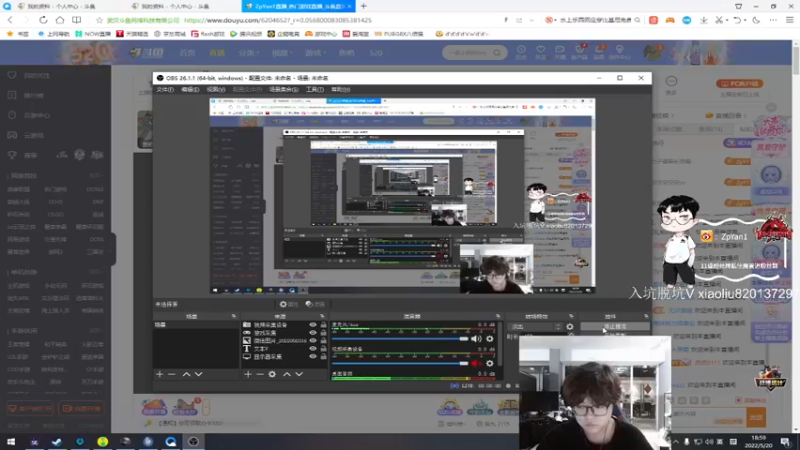Add a new scene with the plus icon in Scenes panel

160,374
